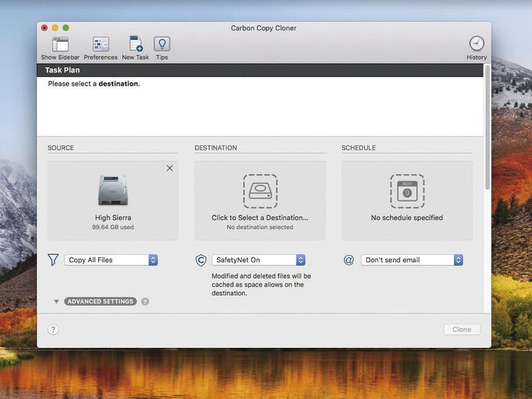Viewport: 532px width, 399px height.
Task: Click the yellow minimize window button
Action: pos(55,28)
